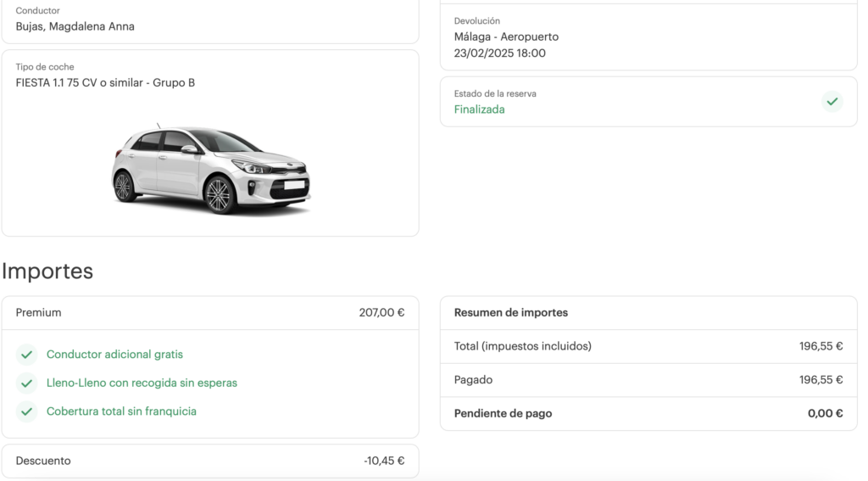This screenshot has width=868, height=481.
Task: Click the FIESTA 1.1 75 CV car type text
Action: click(x=105, y=83)
